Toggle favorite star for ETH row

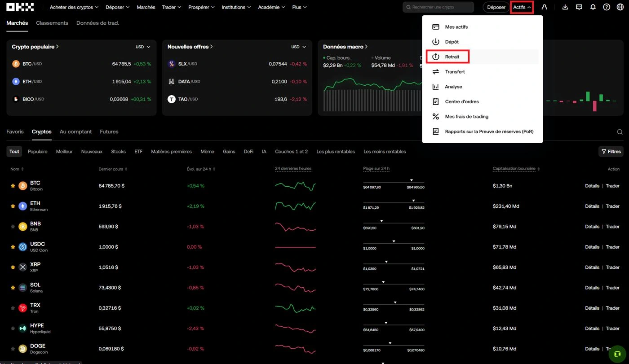pyautogui.click(x=13, y=206)
